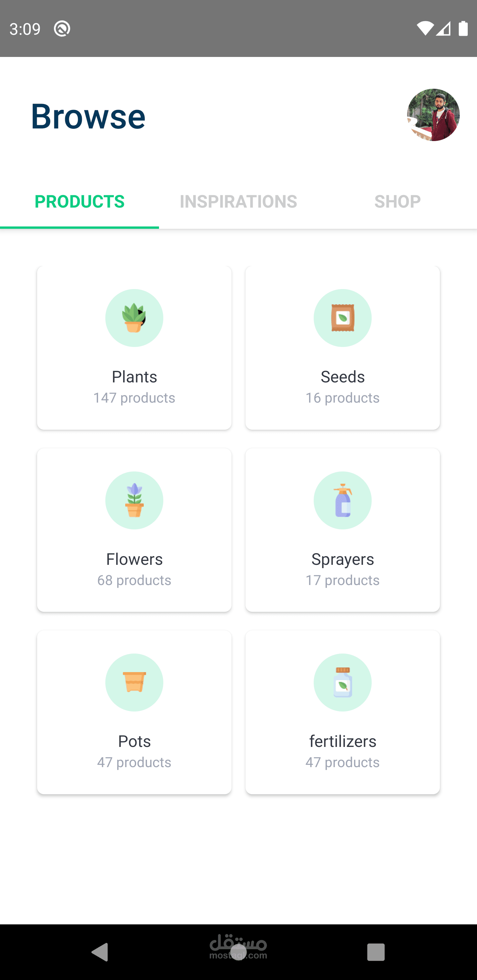The image size is (477, 980).
Task: Tap the Pots orange pot icon
Action: coord(134,682)
